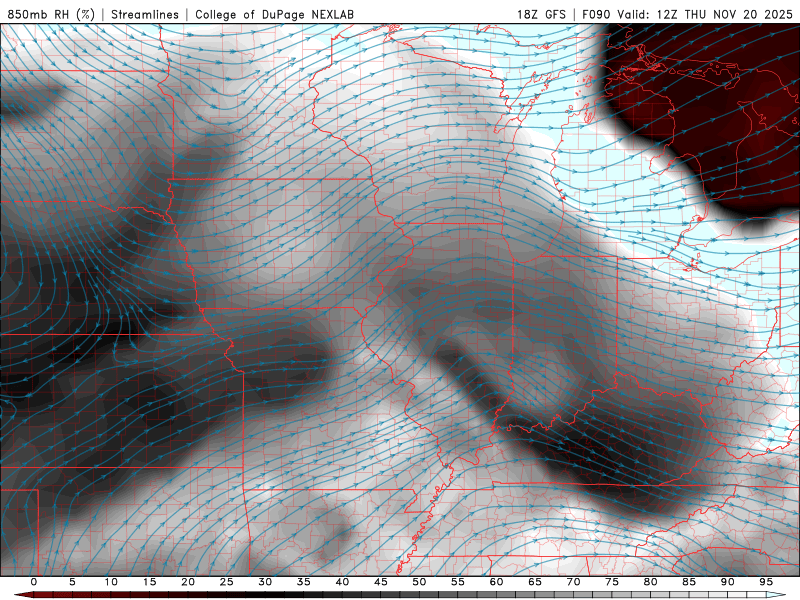Click the "10" value on the RH scale
The image size is (800, 600).
coord(111,582)
